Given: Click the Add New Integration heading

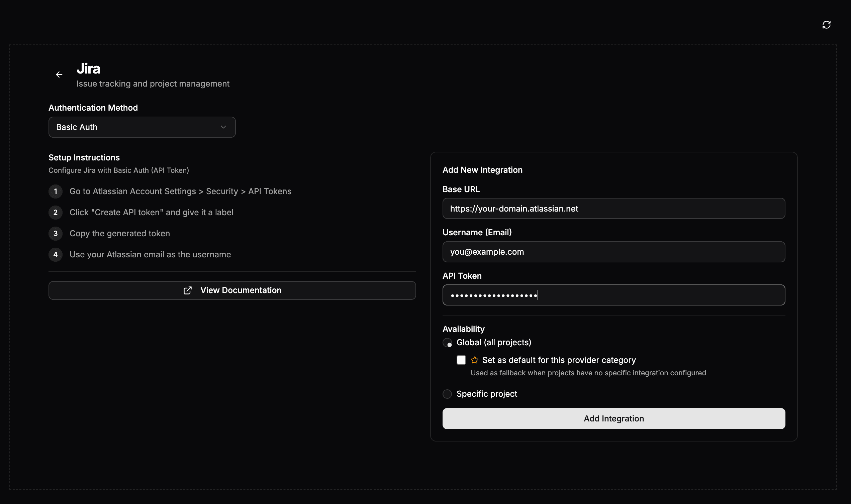Looking at the screenshot, I should click(482, 170).
